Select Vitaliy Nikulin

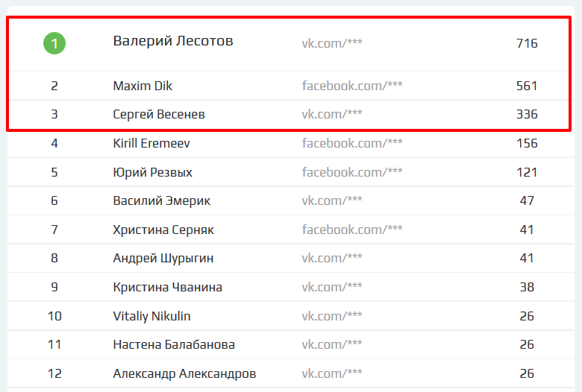(x=151, y=316)
